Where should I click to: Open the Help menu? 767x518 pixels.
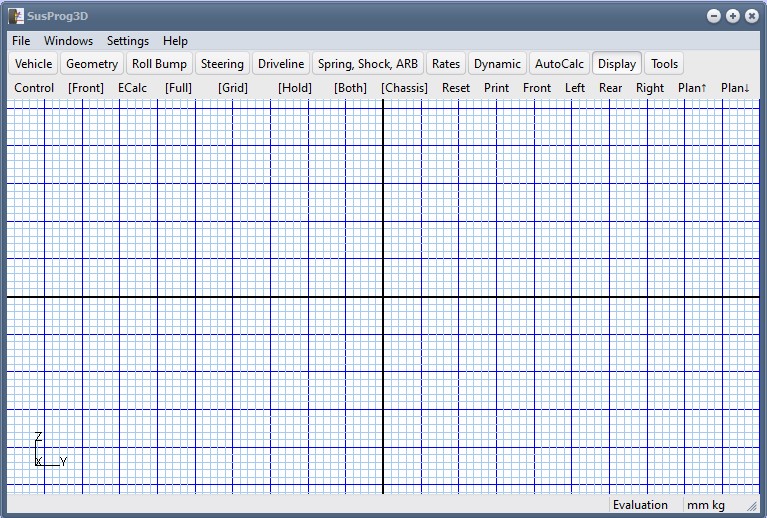pyautogui.click(x=175, y=41)
